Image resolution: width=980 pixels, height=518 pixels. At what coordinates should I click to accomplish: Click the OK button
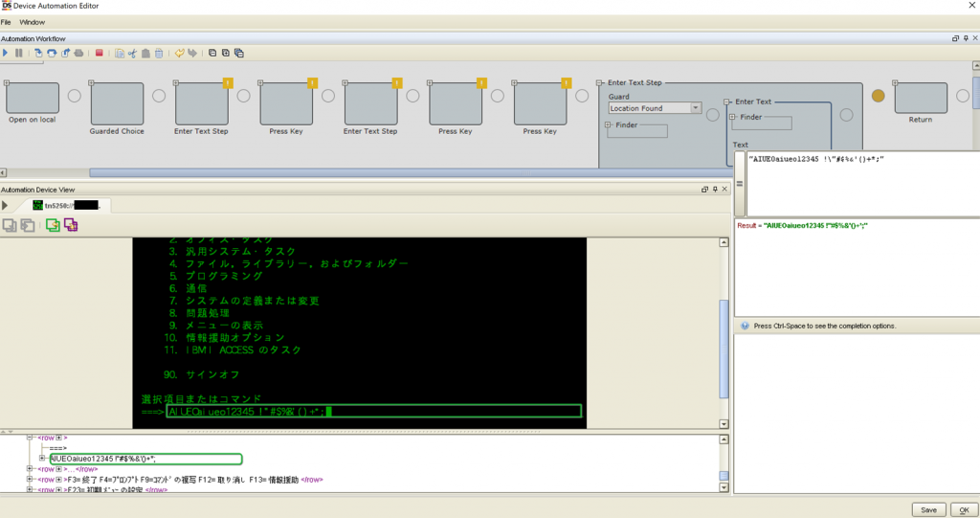point(964,509)
